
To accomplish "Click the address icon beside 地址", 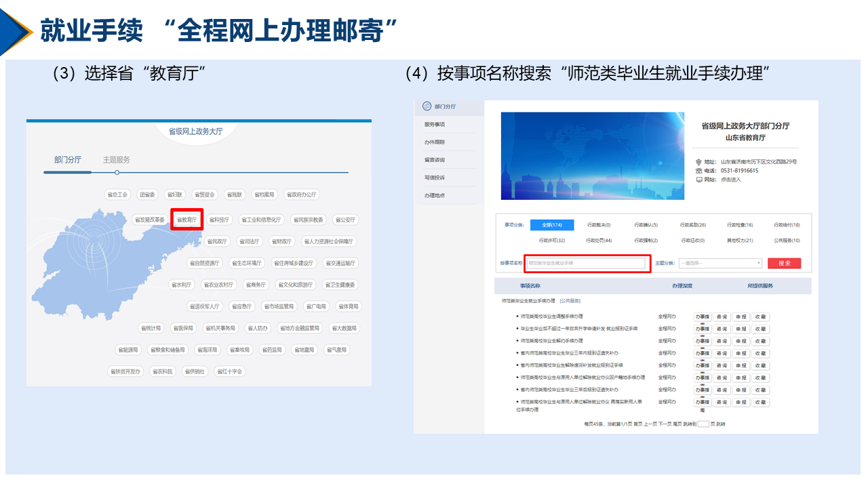I will coord(698,162).
